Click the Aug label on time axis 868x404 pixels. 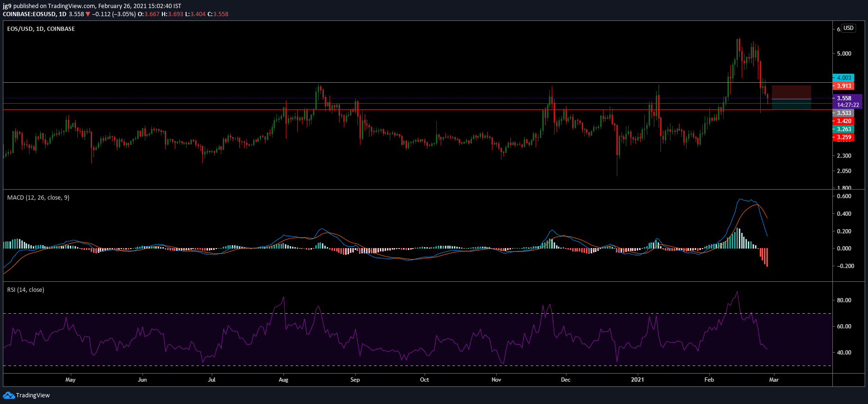point(283,379)
